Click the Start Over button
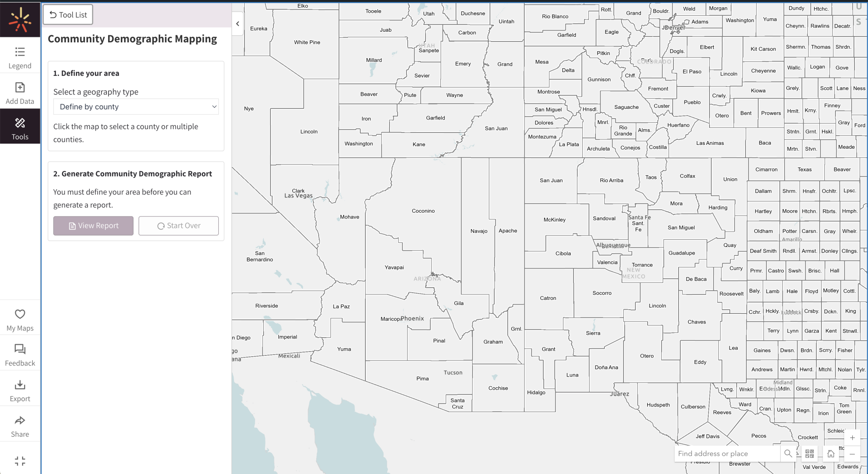This screenshot has width=868, height=474. click(178, 225)
